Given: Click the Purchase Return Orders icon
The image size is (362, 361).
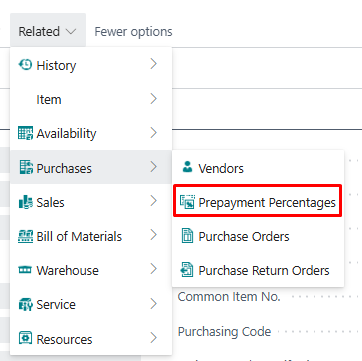Looking at the screenshot, I should pyautogui.click(x=187, y=270).
